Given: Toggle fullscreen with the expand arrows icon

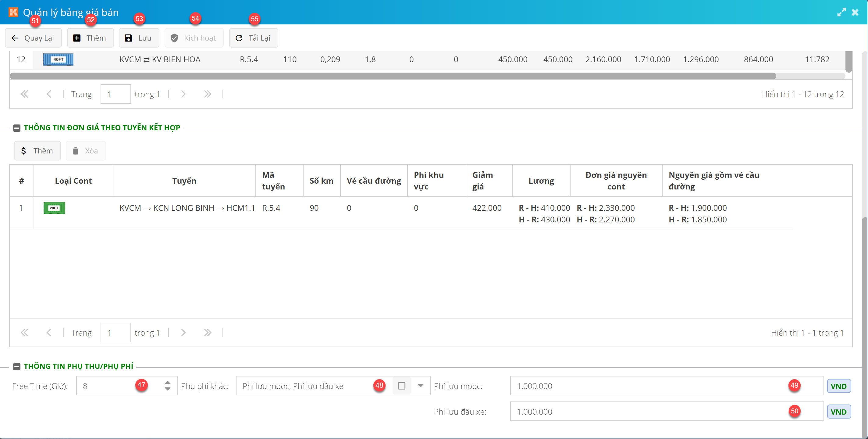Looking at the screenshot, I should [x=841, y=13].
